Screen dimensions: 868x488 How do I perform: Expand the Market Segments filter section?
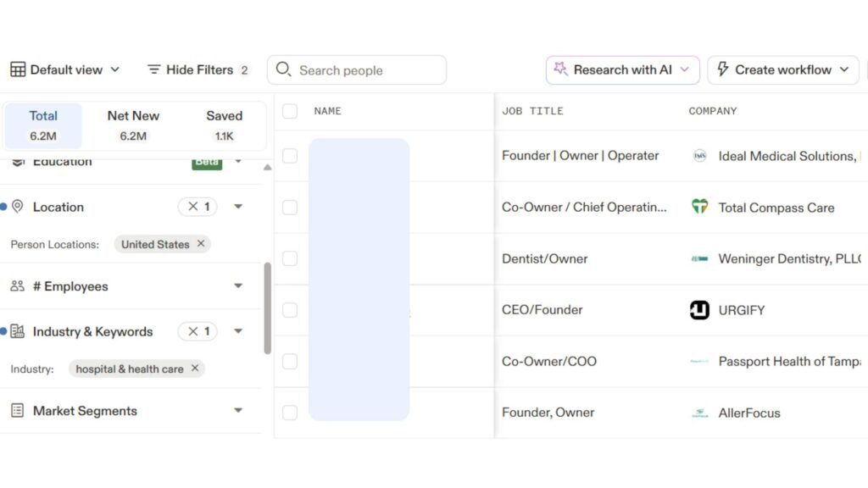tap(238, 410)
